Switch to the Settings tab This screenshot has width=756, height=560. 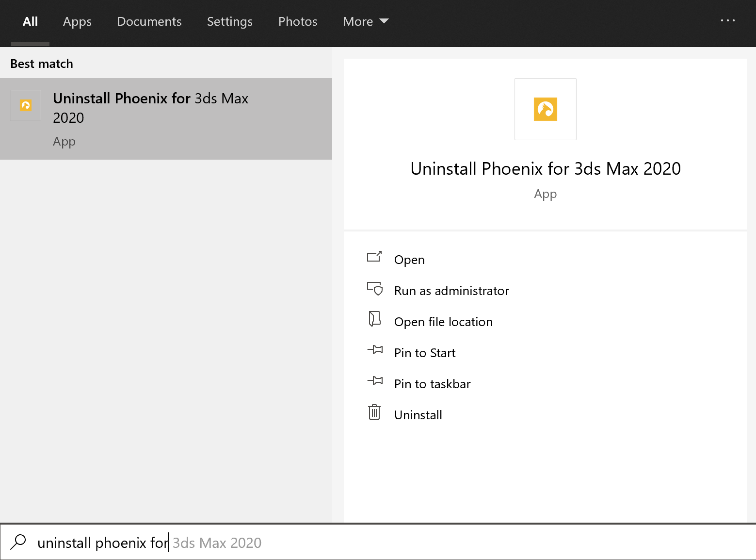[230, 21]
